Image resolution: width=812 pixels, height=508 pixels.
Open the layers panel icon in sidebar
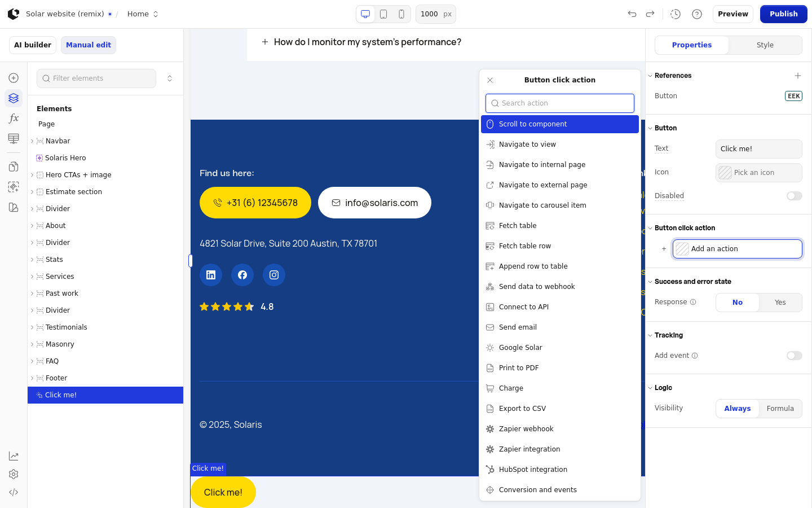click(14, 98)
